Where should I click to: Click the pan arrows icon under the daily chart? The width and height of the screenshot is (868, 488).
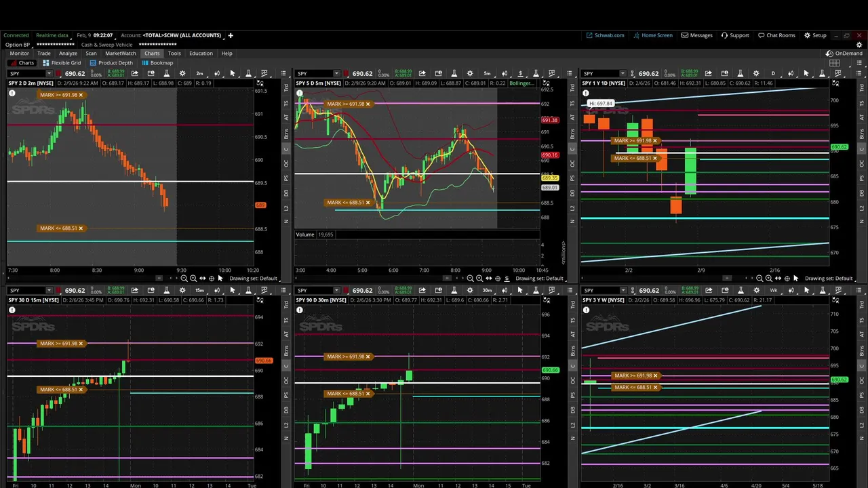[777, 279]
